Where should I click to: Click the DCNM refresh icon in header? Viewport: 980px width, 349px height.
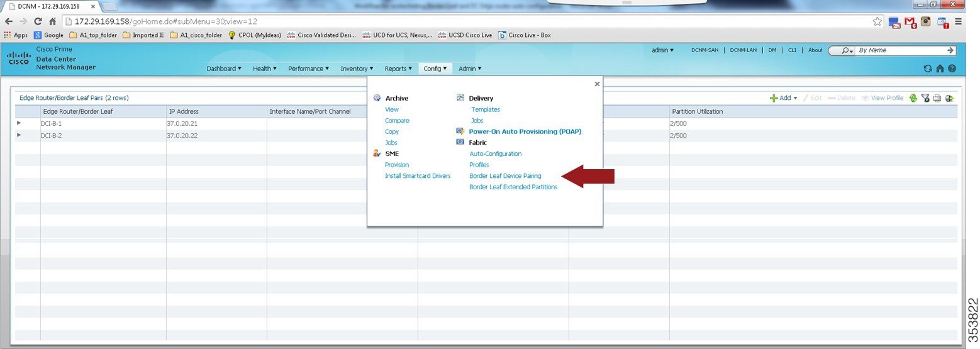[928, 69]
